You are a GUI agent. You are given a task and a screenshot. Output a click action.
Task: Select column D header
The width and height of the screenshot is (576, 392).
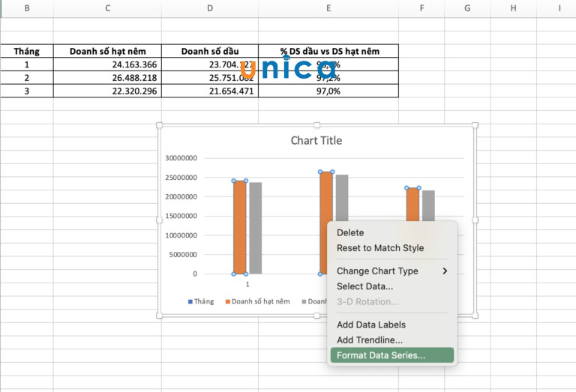210,8
